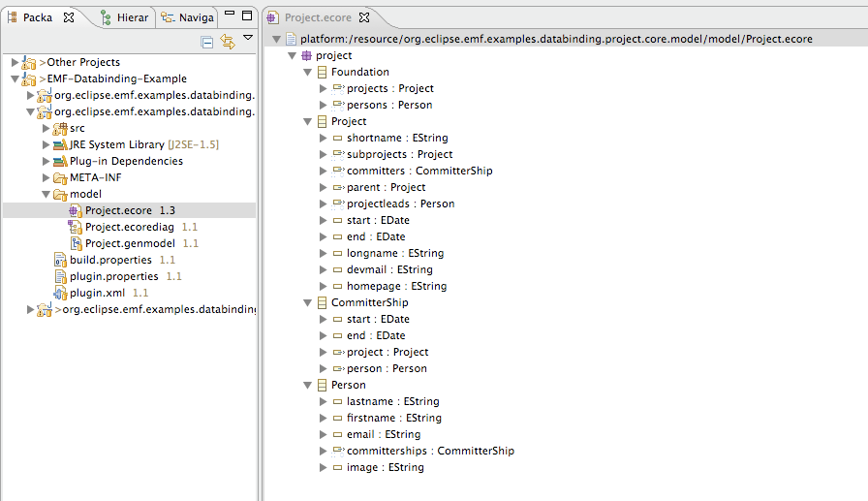The height and width of the screenshot is (501, 868).
Task: Select the plugin.xml file
Action: pyautogui.click(x=97, y=293)
